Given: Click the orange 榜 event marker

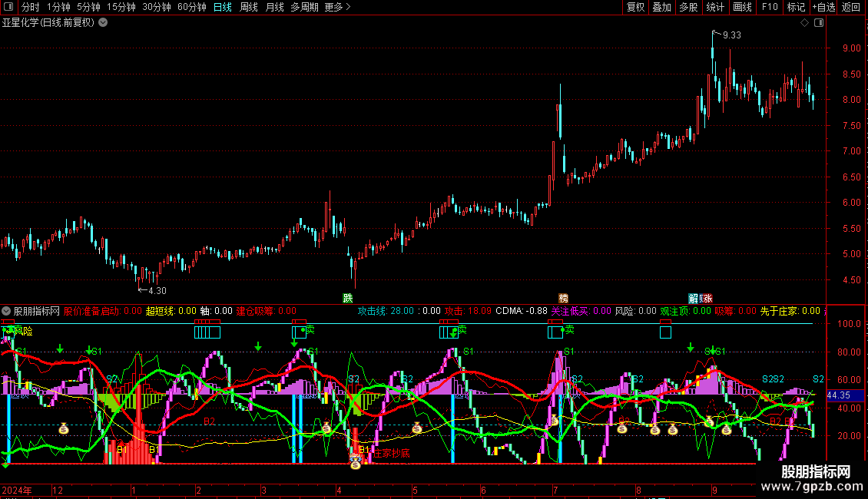Looking at the screenshot, I should pos(564,298).
